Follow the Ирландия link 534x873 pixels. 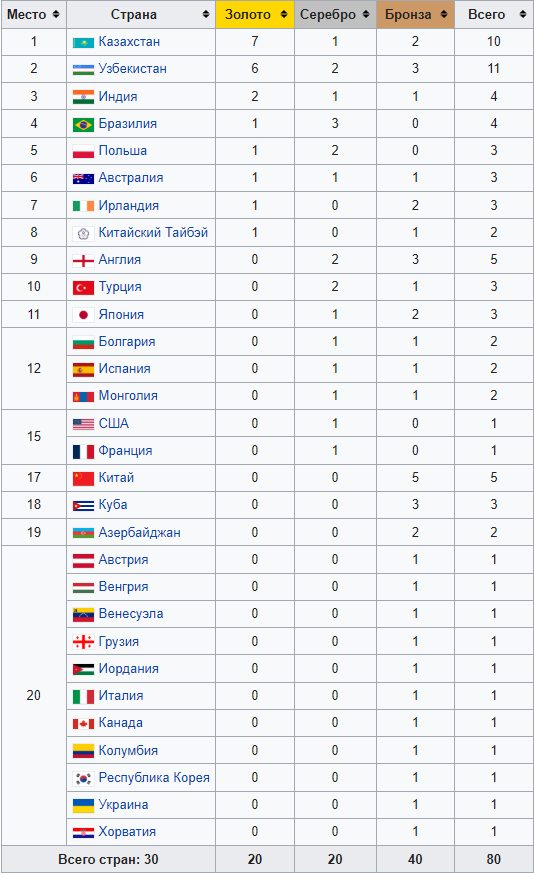point(129,206)
